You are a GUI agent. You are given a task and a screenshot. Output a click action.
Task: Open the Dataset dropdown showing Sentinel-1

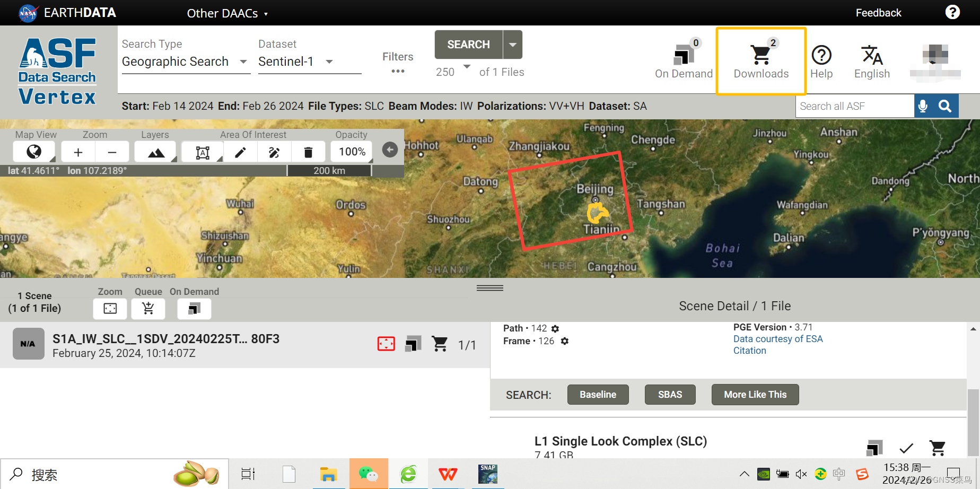click(329, 62)
